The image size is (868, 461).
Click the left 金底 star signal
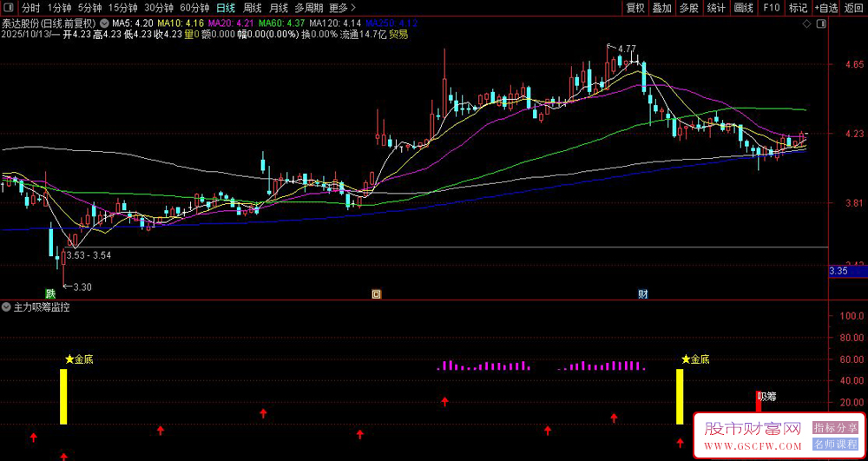[79, 359]
